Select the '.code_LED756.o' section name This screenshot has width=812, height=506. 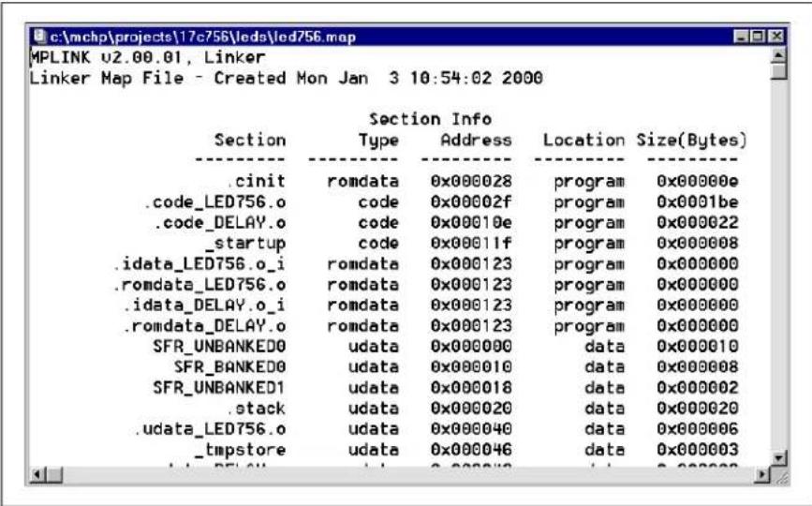[x=214, y=202]
